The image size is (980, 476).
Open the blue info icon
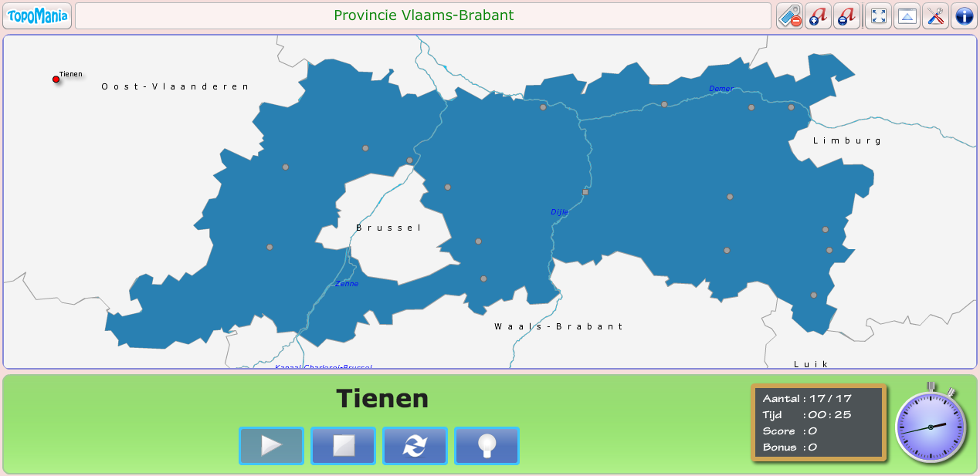(x=965, y=15)
